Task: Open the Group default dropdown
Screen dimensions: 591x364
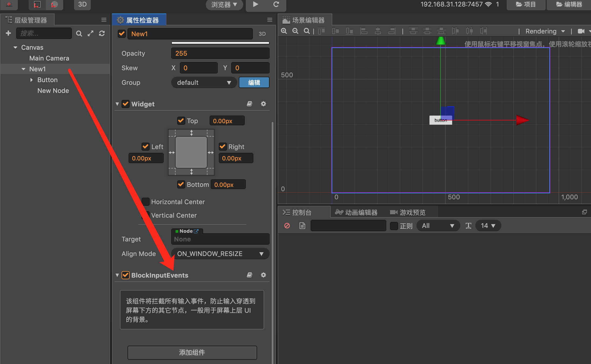Action: 204,83
